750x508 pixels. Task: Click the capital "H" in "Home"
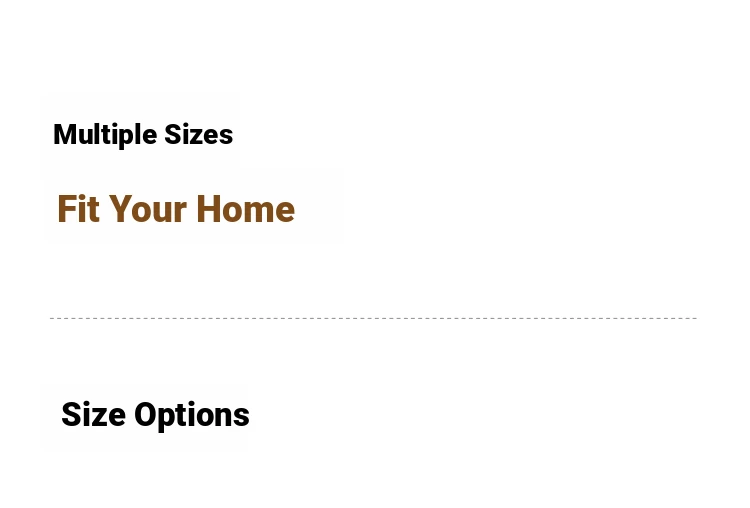(x=208, y=209)
